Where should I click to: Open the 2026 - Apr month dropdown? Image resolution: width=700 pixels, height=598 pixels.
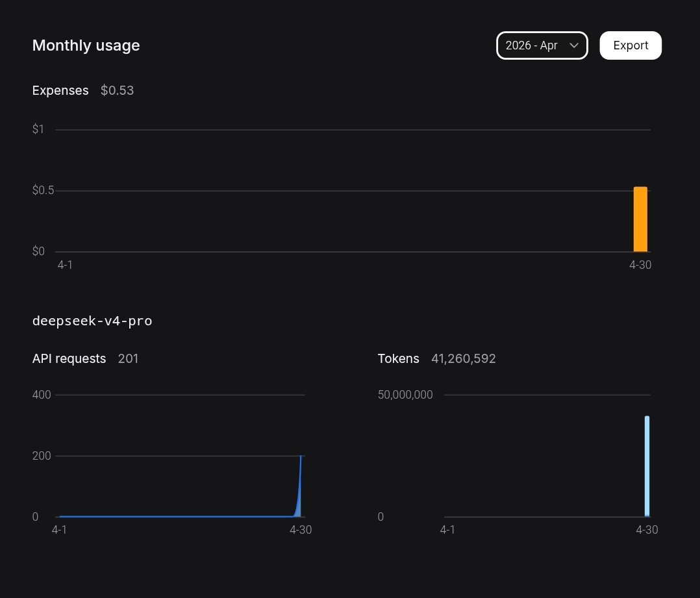point(542,45)
